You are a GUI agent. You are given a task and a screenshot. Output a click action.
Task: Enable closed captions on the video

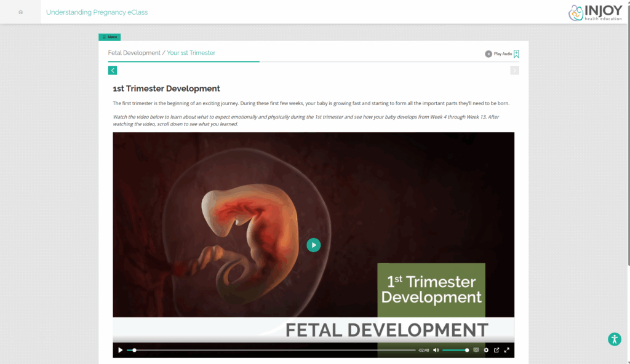pyautogui.click(x=476, y=350)
